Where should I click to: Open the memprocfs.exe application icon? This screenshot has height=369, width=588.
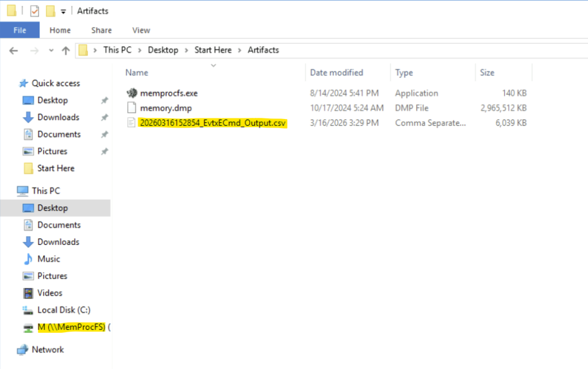point(131,93)
